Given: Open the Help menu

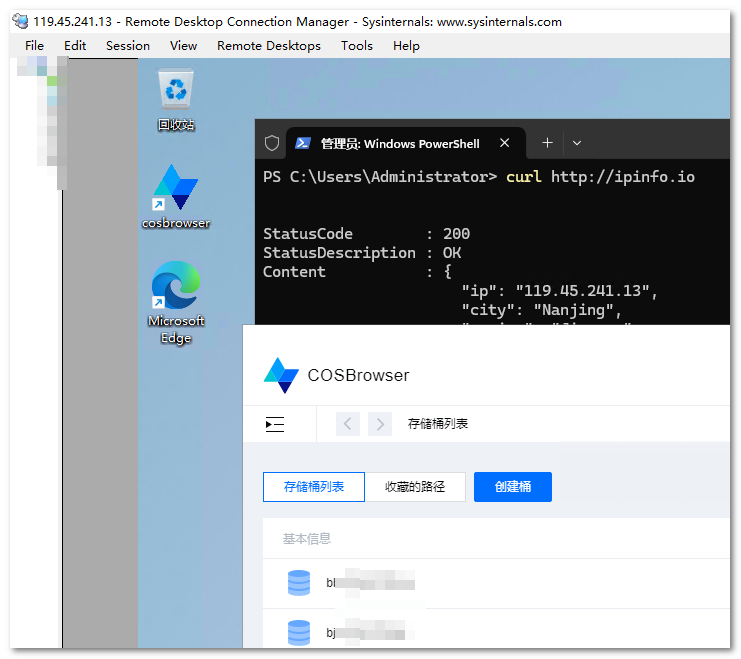Looking at the screenshot, I should (x=406, y=46).
